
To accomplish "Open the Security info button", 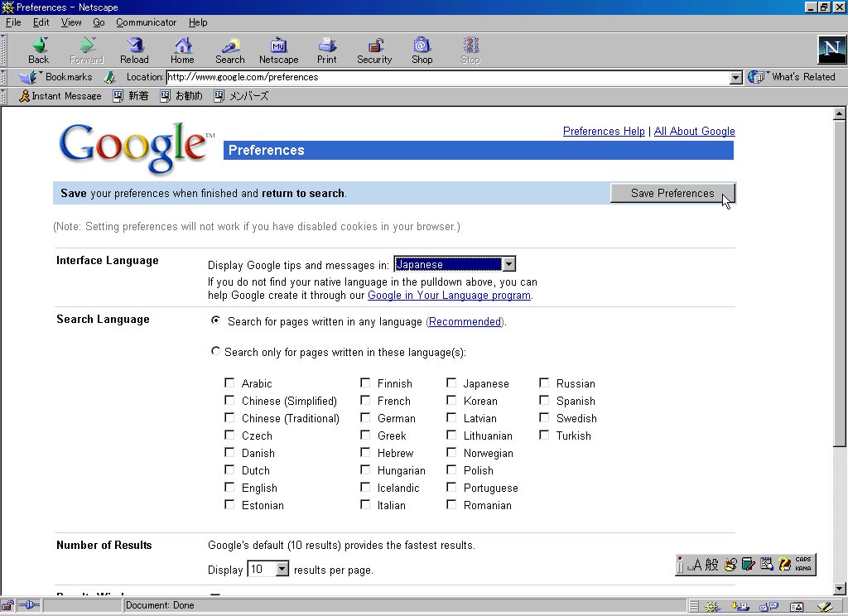I will [x=374, y=51].
